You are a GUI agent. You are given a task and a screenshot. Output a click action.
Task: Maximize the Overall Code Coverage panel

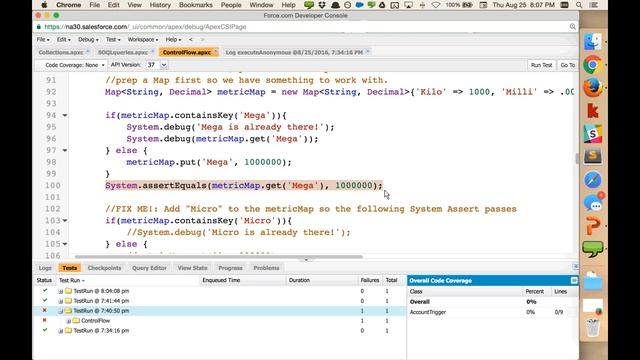(x=574, y=280)
